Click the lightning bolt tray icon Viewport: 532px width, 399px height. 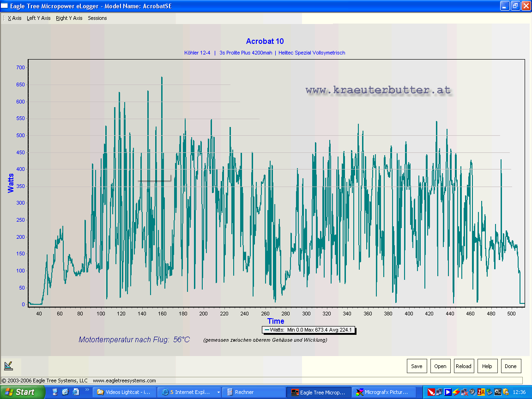point(456,392)
